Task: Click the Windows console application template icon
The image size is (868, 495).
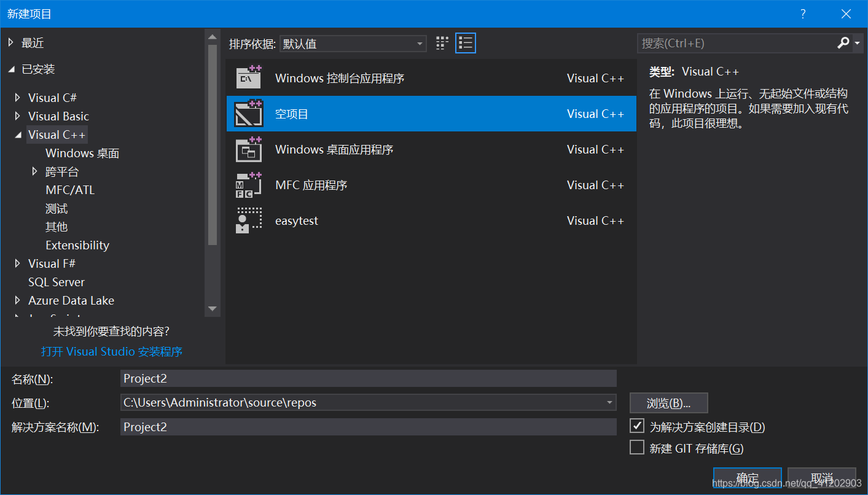Action: click(x=249, y=78)
